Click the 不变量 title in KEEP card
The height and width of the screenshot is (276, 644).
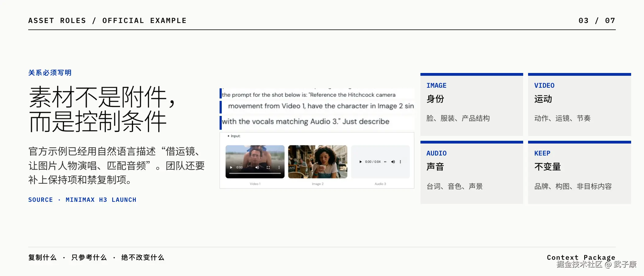coord(547,167)
